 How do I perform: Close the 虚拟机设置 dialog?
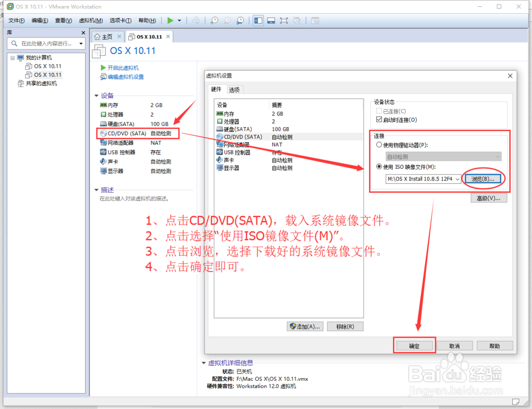[x=510, y=76]
